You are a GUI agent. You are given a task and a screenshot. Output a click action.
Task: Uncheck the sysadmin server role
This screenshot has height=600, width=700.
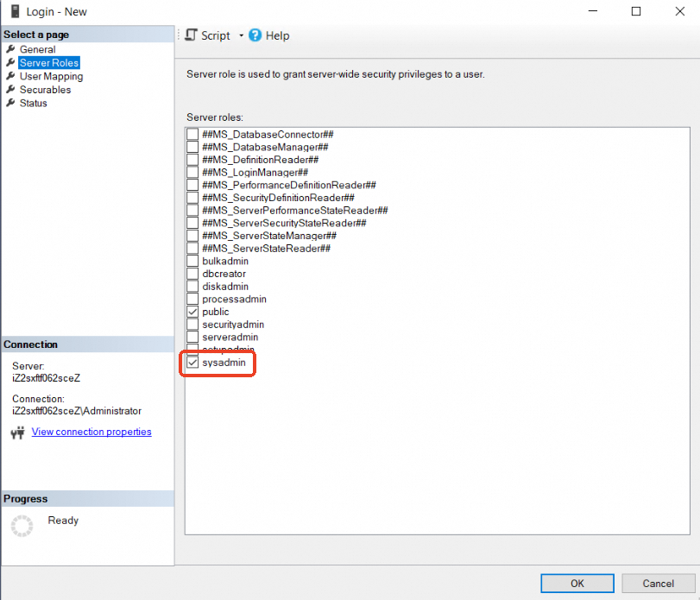[x=192, y=363]
